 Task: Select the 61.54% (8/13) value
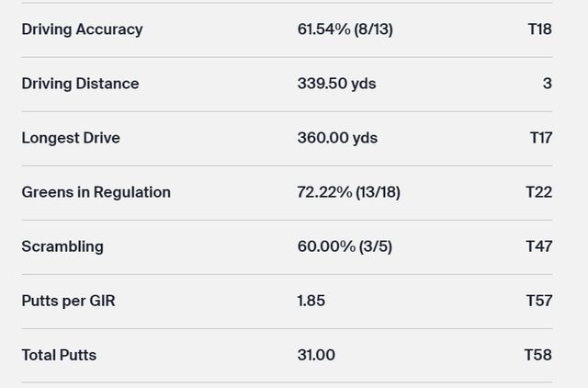click(x=345, y=29)
